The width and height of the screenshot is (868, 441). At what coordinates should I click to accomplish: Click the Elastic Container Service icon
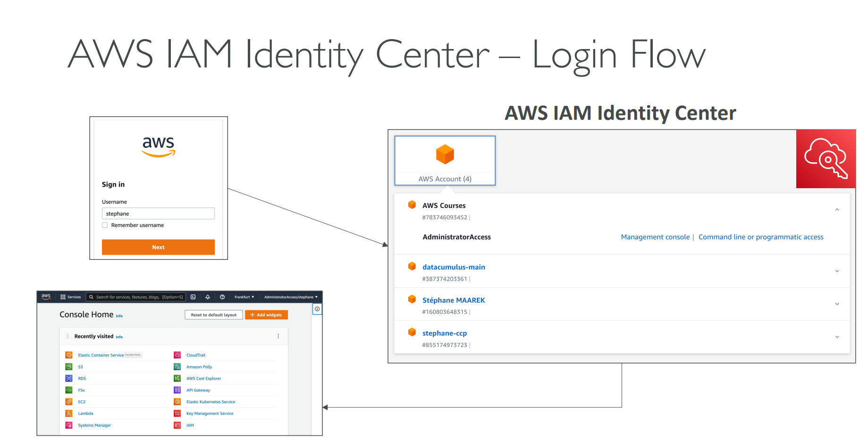click(x=69, y=355)
